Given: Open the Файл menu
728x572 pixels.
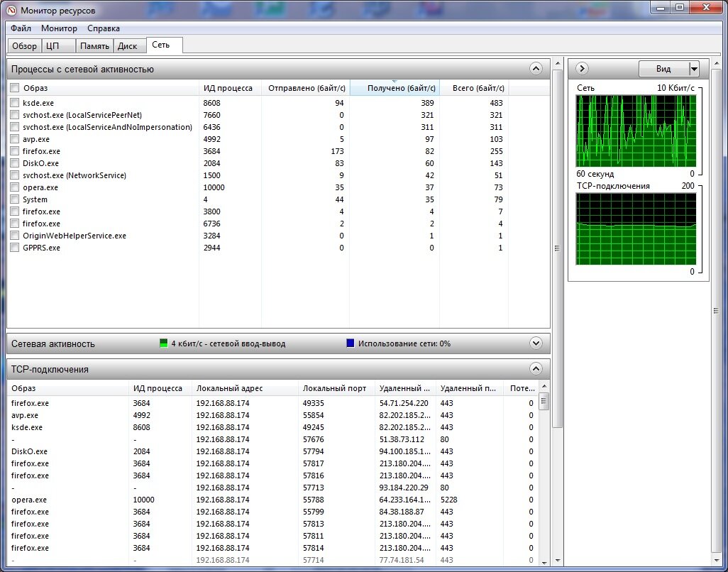Looking at the screenshot, I should pos(21,28).
